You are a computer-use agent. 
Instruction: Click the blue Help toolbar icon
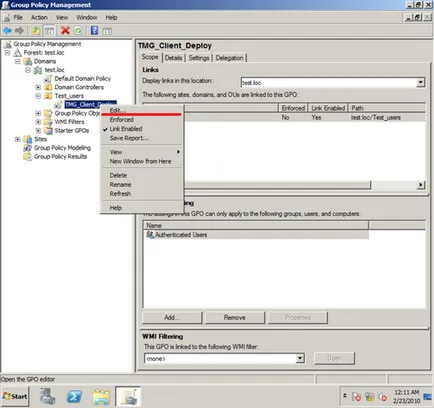coord(95,31)
